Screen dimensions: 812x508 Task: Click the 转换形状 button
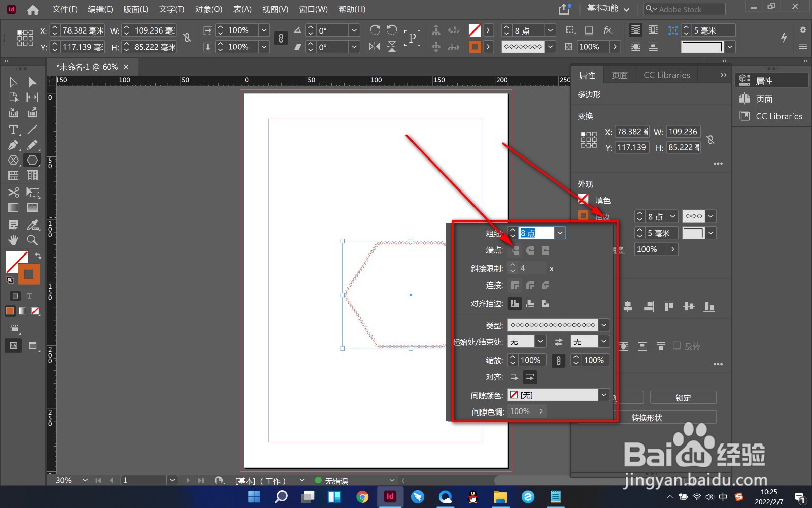[x=647, y=418]
